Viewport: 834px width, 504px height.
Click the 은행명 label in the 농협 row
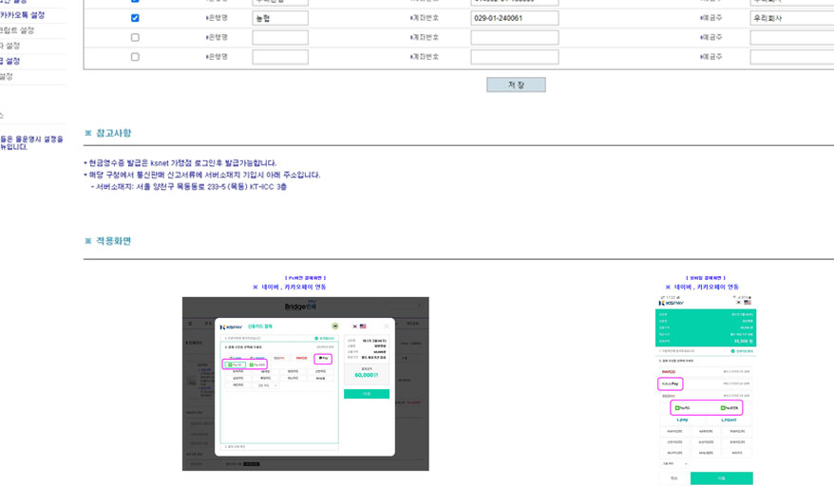(x=217, y=18)
